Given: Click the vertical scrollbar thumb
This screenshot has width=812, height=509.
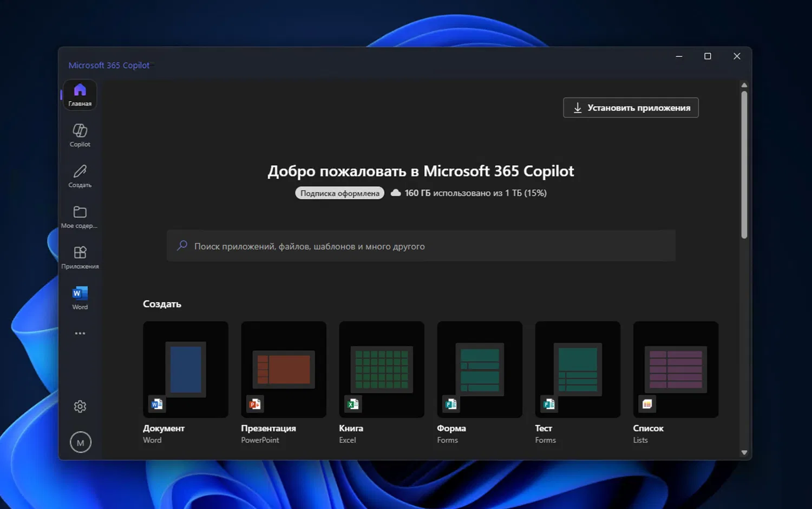Looking at the screenshot, I should 744,165.
